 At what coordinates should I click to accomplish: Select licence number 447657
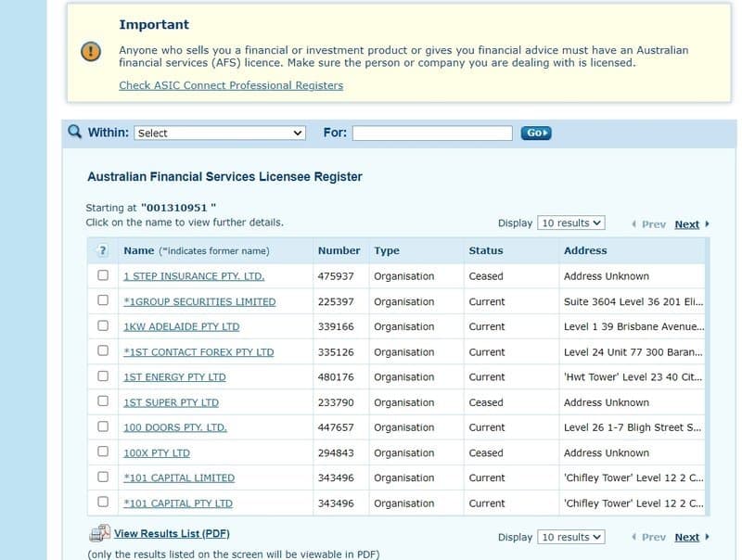click(x=336, y=427)
